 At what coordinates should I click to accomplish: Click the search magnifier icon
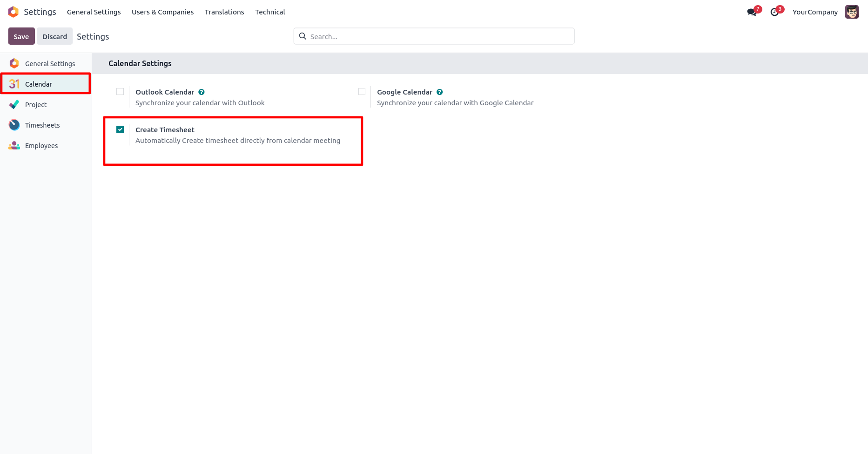[x=303, y=36]
